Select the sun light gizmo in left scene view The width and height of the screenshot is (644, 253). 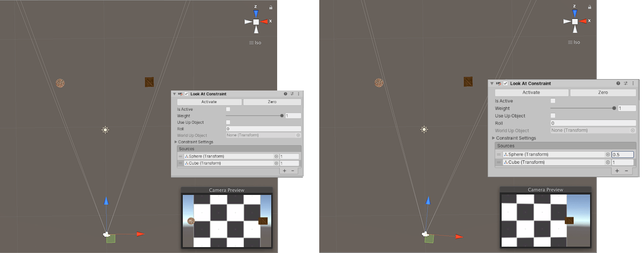coord(105,130)
